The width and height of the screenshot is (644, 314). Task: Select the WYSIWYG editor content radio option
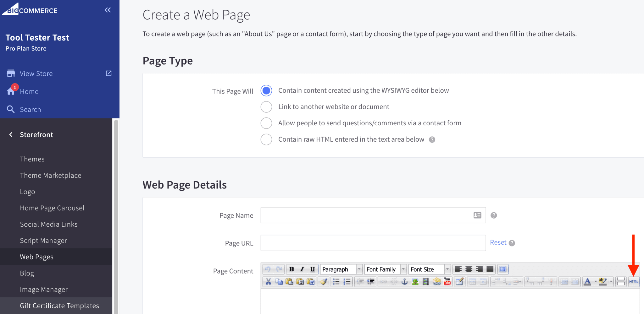[266, 91]
